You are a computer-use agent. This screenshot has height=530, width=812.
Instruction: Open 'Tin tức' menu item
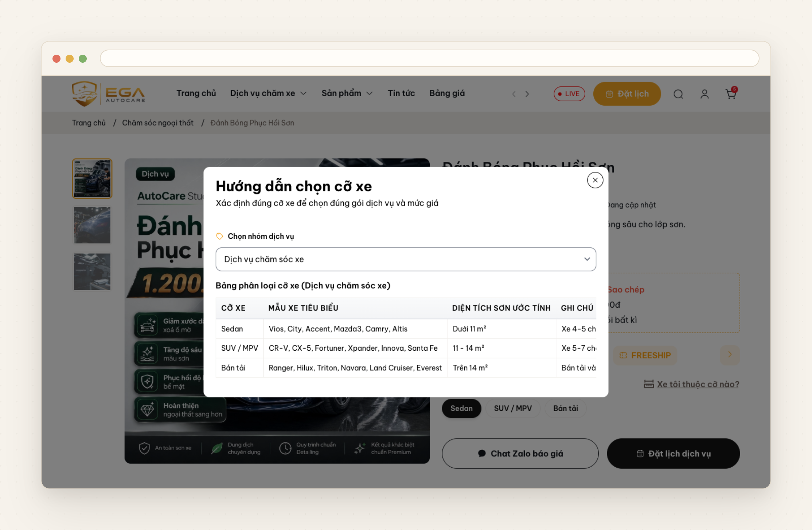[401, 93]
